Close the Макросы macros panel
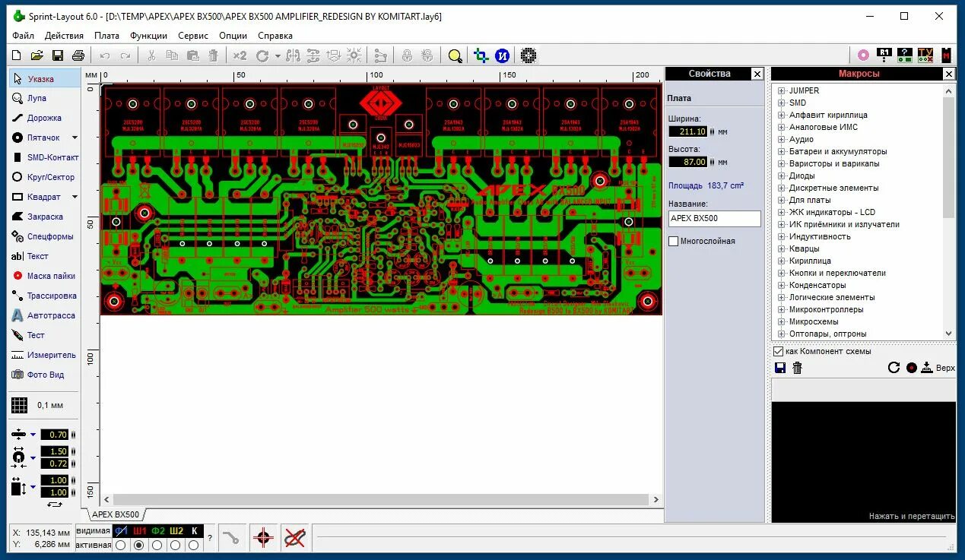965x560 pixels. pyautogui.click(x=949, y=74)
